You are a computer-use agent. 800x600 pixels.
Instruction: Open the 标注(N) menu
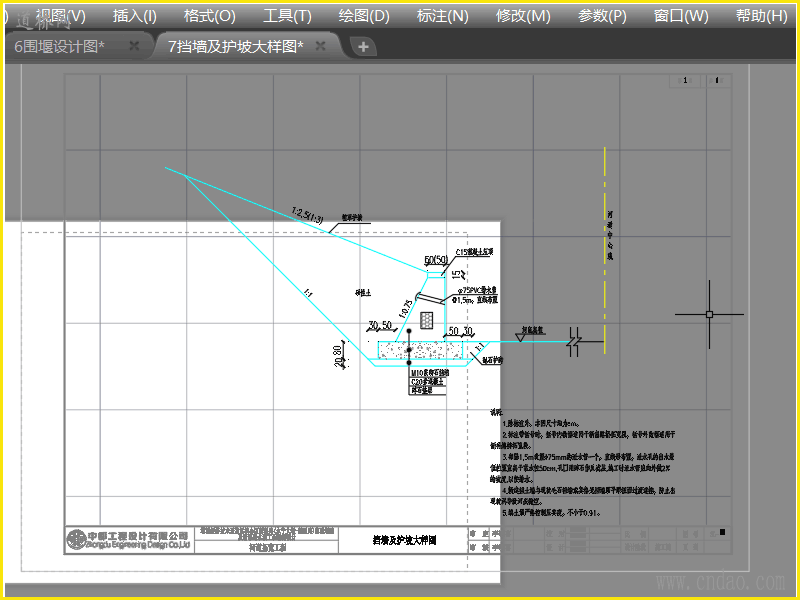click(442, 16)
